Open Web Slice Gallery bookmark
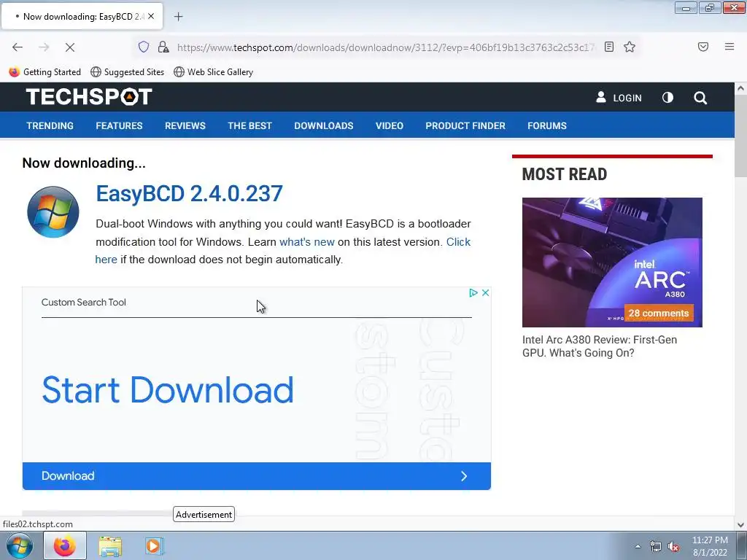This screenshot has width=747, height=560. coord(214,72)
